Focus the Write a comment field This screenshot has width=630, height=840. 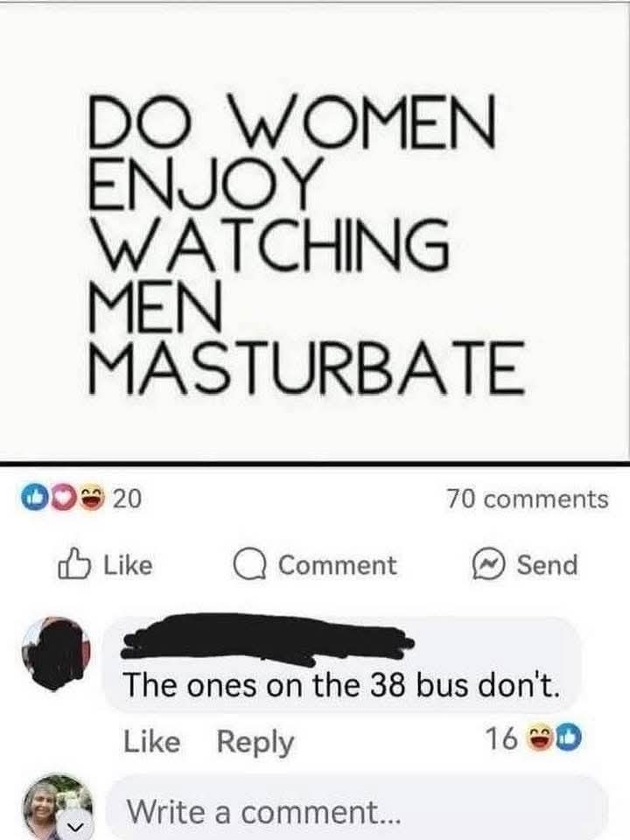point(357,810)
